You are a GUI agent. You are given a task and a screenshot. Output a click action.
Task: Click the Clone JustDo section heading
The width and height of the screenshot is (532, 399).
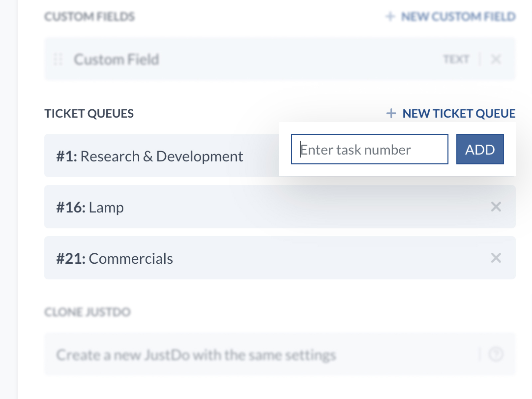click(87, 312)
